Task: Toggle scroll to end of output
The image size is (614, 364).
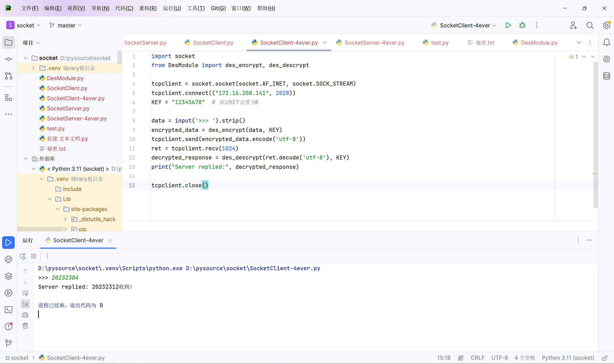Action: (25, 304)
